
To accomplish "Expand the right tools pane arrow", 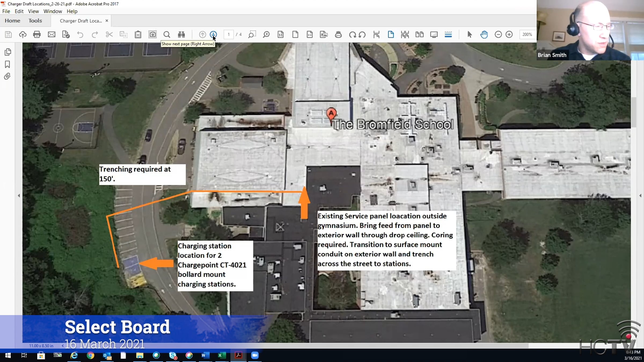I will (x=640, y=196).
